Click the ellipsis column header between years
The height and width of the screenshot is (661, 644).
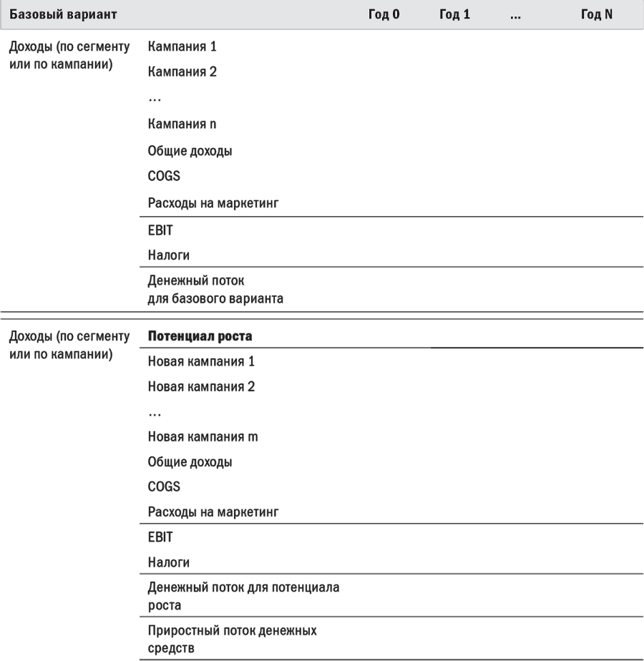516,14
